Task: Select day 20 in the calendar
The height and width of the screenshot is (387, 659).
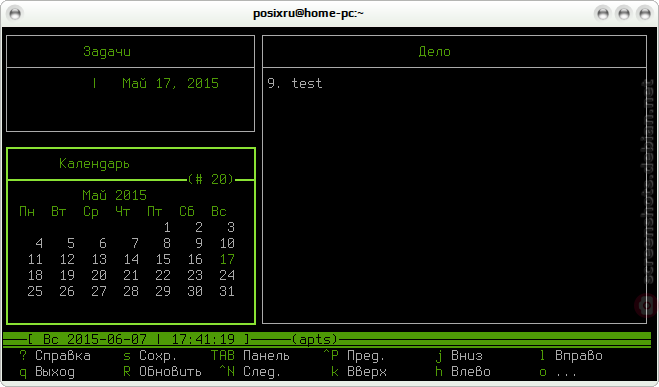Action: pyautogui.click(x=99, y=275)
